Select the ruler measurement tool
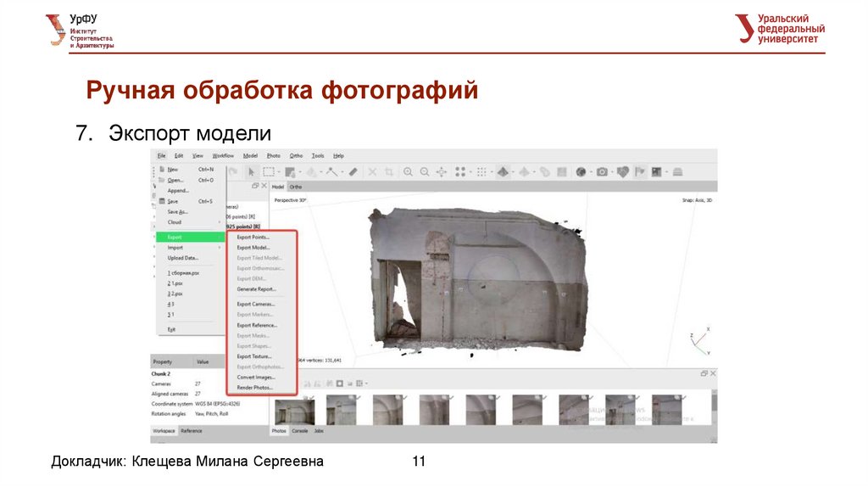The height and width of the screenshot is (487, 868). [353, 171]
